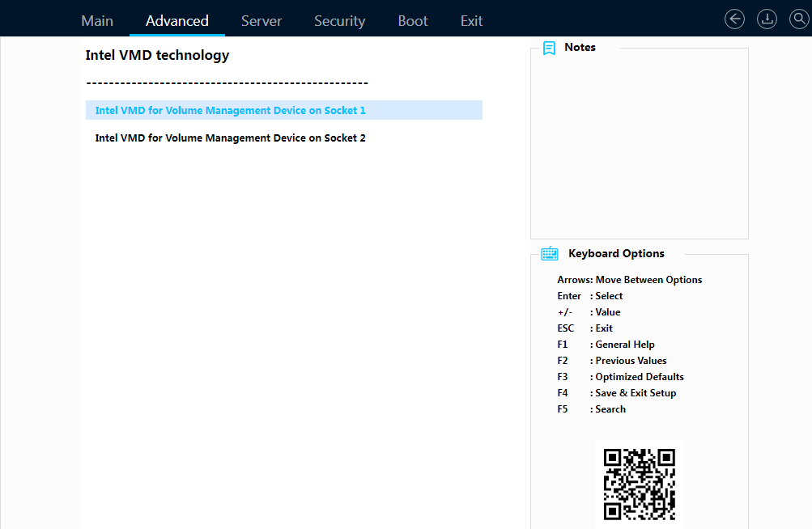This screenshot has width=812, height=529.
Task: Click the 'F1 : General Help' line
Action: point(606,345)
